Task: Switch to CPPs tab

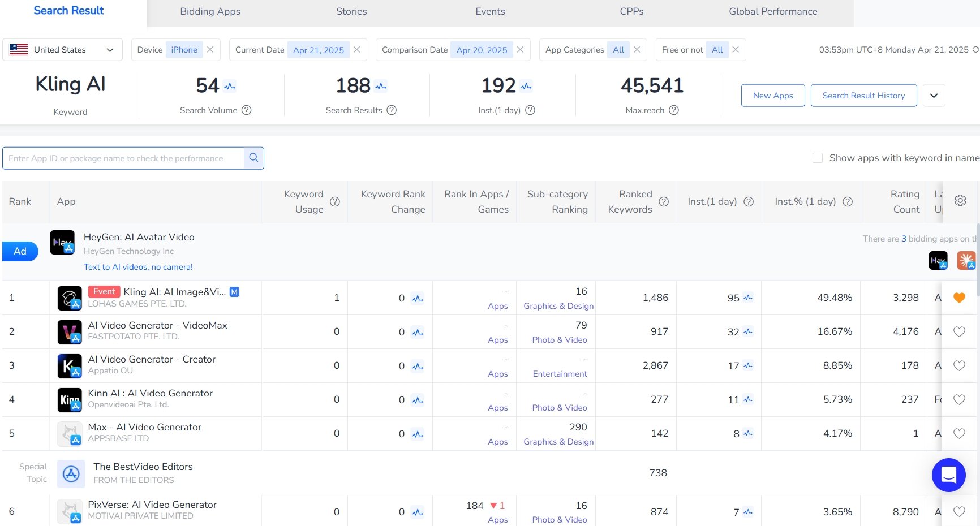Action: (x=631, y=11)
